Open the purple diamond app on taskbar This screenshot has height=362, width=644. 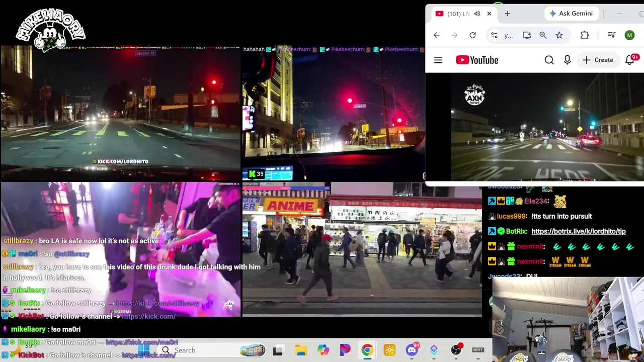[434, 350]
